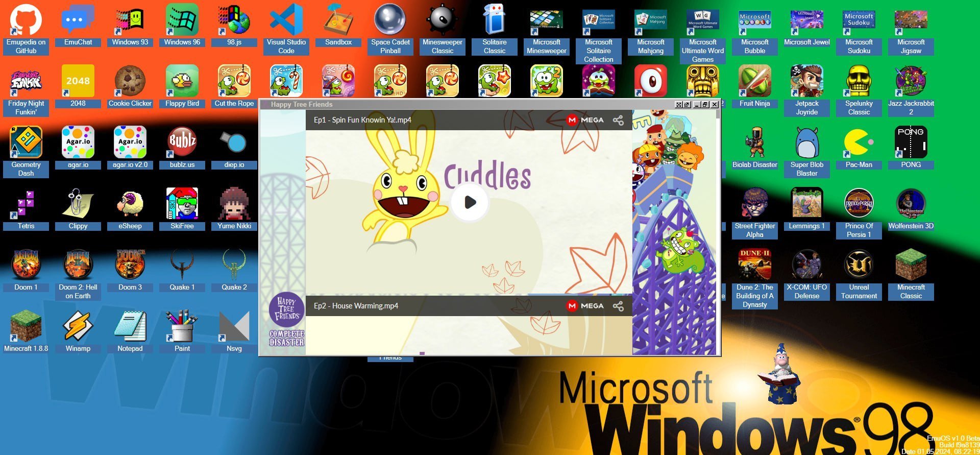This screenshot has width=980, height=455.
Task: Launch bublz.us
Action: click(x=182, y=147)
